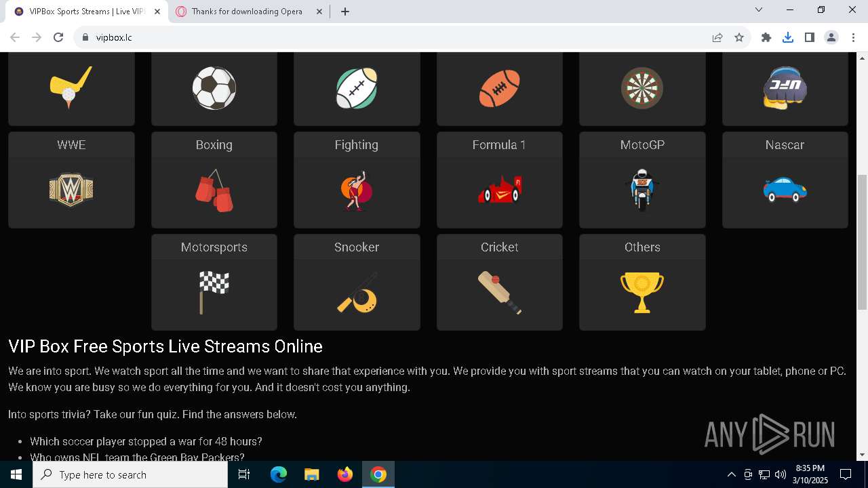Select the Cricket bat icon
Viewport: 868px width, 488px height.
[500, 293]
